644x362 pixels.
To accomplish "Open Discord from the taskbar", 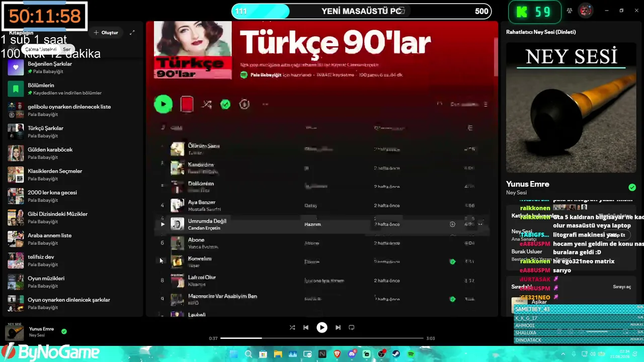I will (352, 354).
